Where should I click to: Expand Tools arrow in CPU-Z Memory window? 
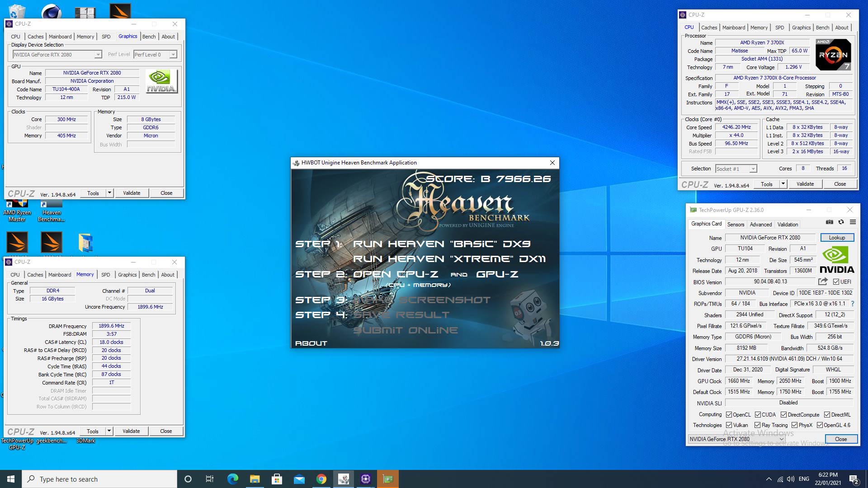pos(108,431)
